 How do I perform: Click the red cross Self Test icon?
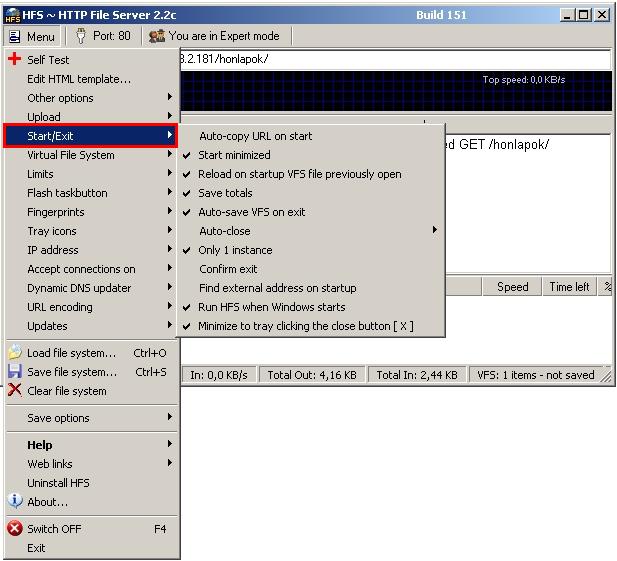click(x=15, y=59)
